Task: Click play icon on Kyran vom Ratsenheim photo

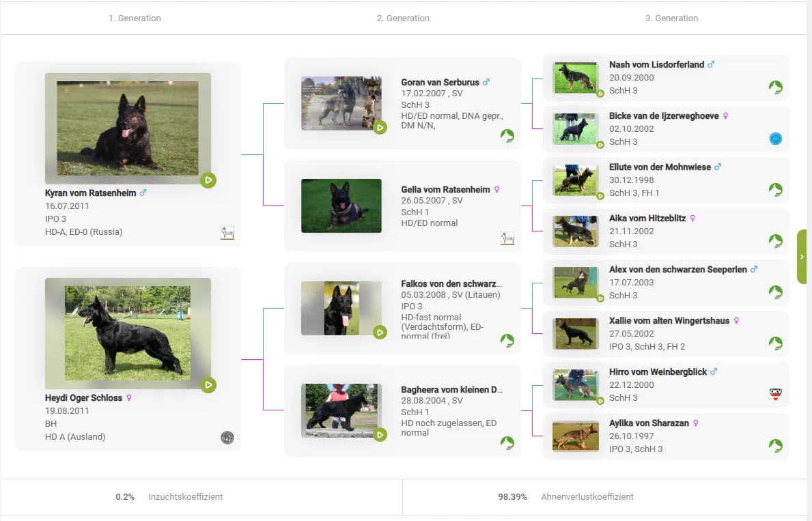Action: 208,180
